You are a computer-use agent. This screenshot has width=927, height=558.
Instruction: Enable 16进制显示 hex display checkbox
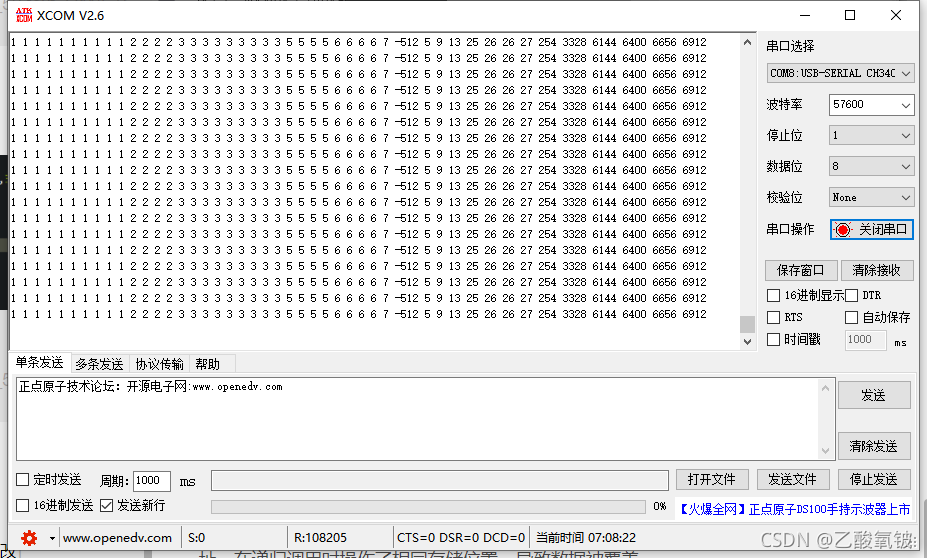[773, 295]
